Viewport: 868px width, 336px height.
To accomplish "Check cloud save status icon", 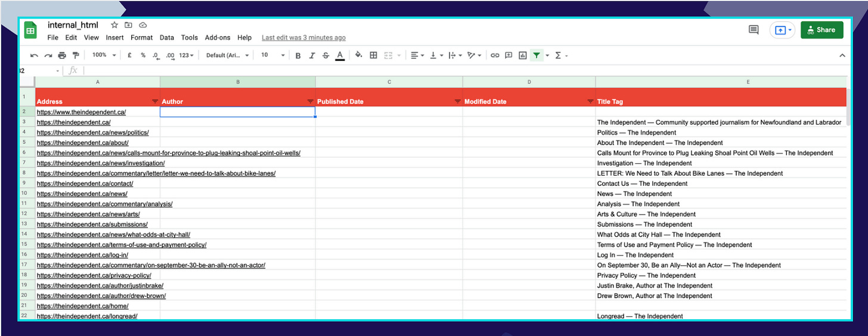I will pos(143,25).
